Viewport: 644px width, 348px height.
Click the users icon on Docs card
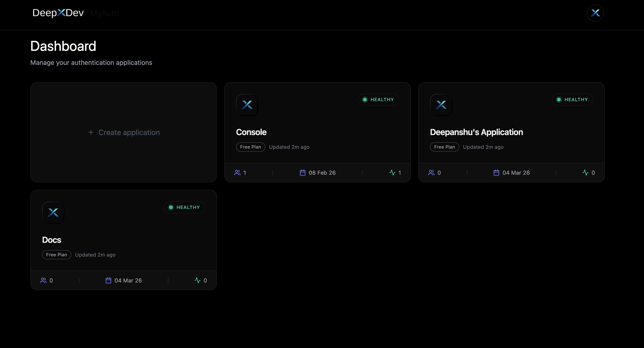43,280
